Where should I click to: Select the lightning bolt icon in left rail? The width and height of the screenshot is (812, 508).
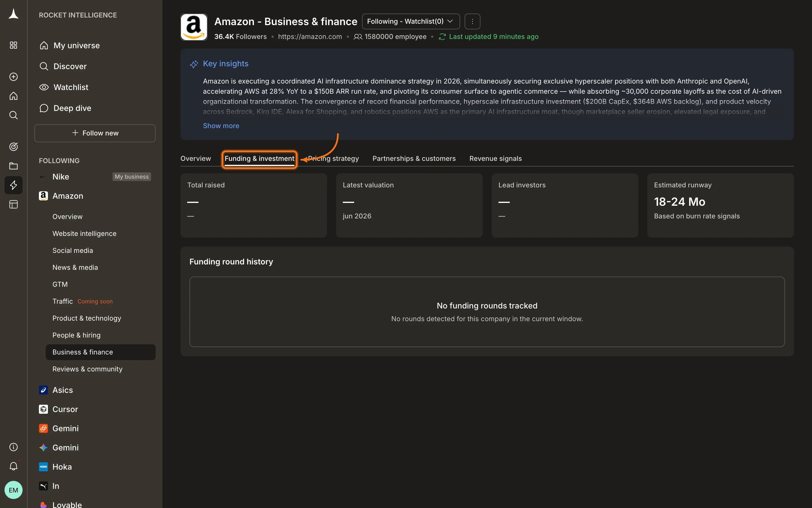click(14, 185)
